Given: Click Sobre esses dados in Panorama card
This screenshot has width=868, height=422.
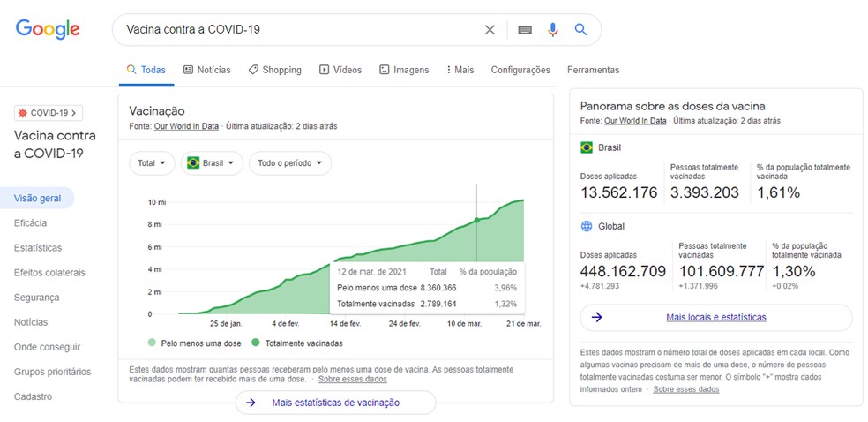Looking at the screenshot, I should click(686, 389).
